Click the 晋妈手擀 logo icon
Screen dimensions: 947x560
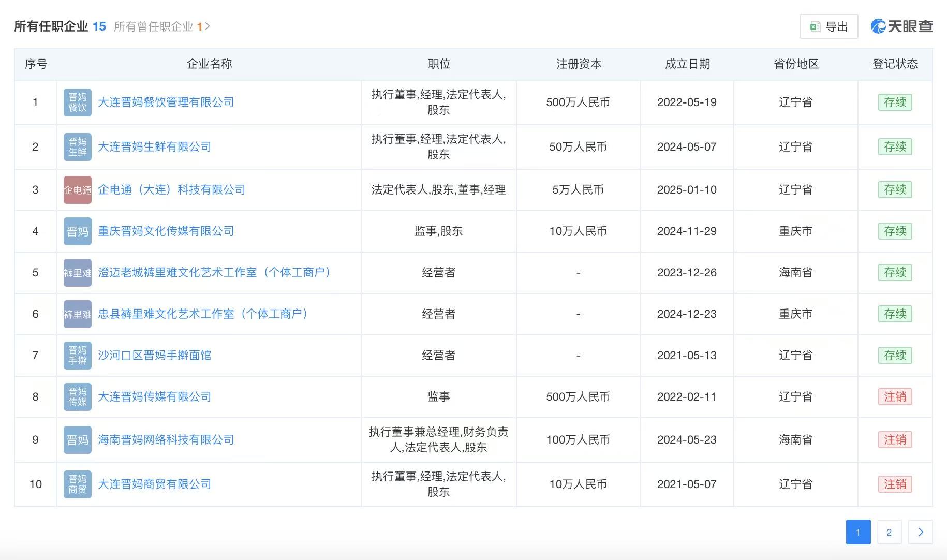coord(78,356)
